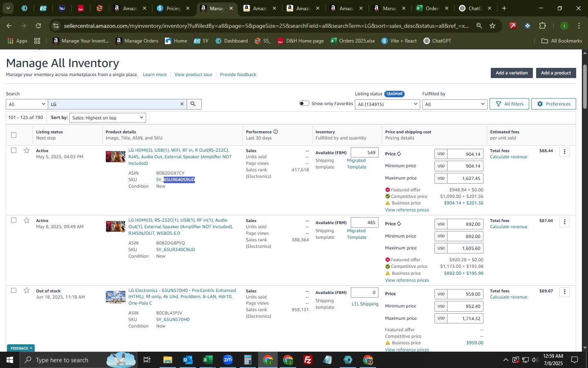Open actions menu for $87.04 fees row
The height and width of the screenshot is (368, 588).
(565, 222)
